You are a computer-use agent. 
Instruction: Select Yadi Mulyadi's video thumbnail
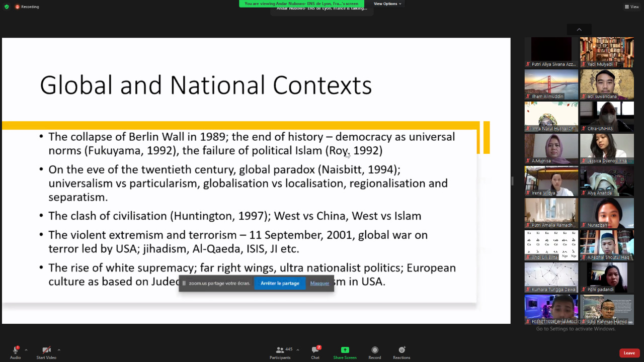tap(607, 52)
